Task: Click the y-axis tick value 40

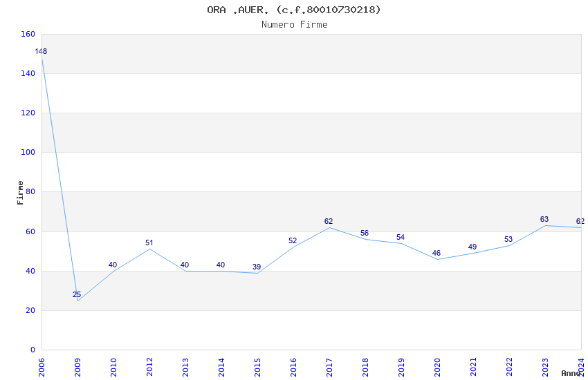Action: click(x=30, y=271)
